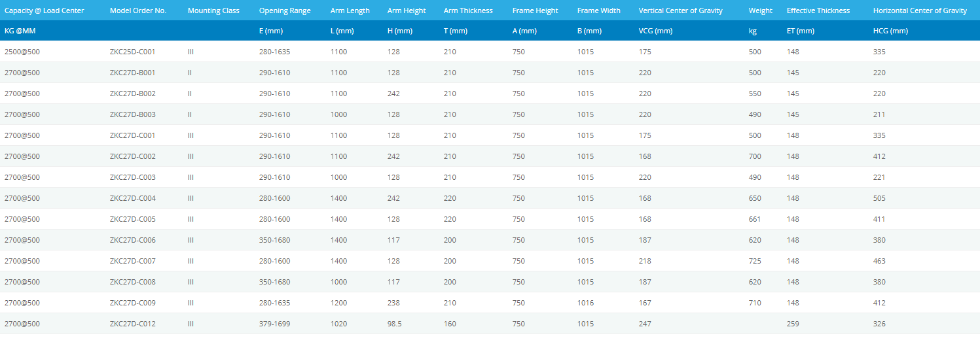Click horizontal center of gravity value '463'
This screenshot has width=980, height=344.
click(x=879, y=261)
